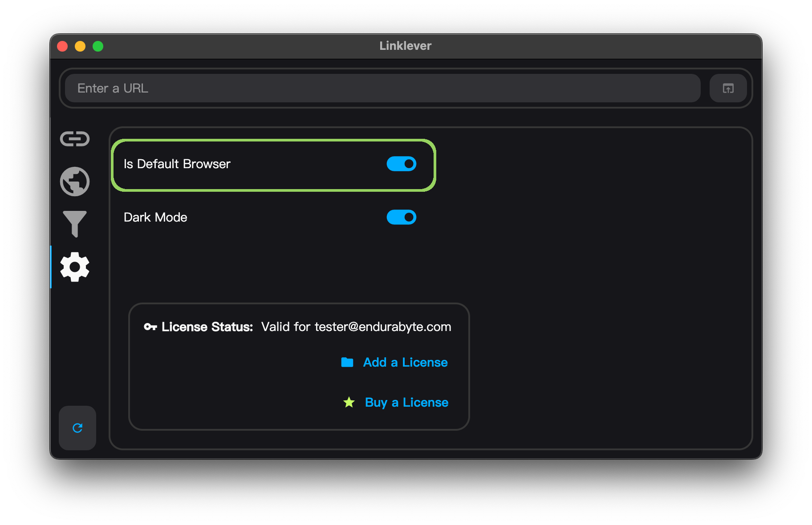Disable the Dark Mode switch

click(402, 217)
